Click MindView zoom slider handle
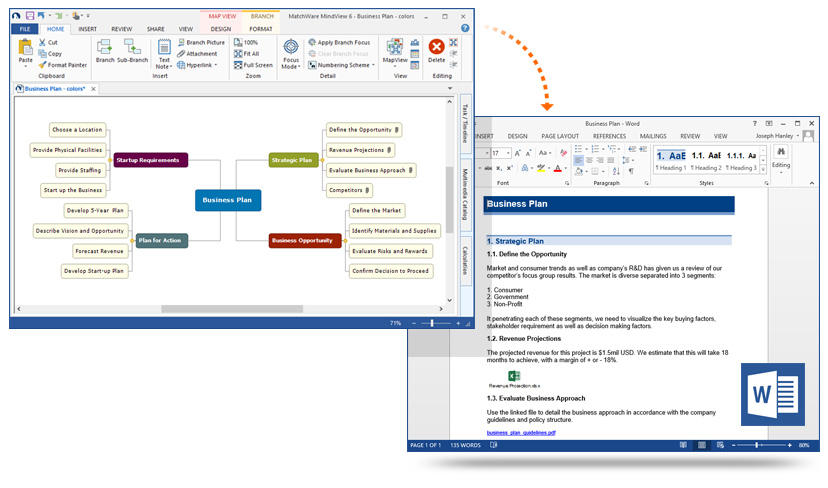Image resolution: width=828 pixels, height=488 pixels. (x=431, y=323)
